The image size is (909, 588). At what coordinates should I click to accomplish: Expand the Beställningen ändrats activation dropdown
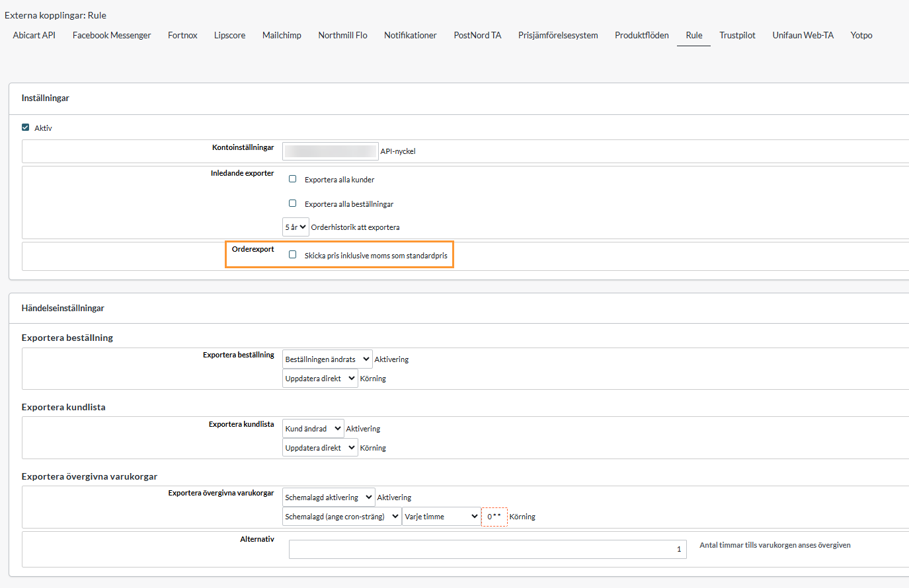point(327,359)
